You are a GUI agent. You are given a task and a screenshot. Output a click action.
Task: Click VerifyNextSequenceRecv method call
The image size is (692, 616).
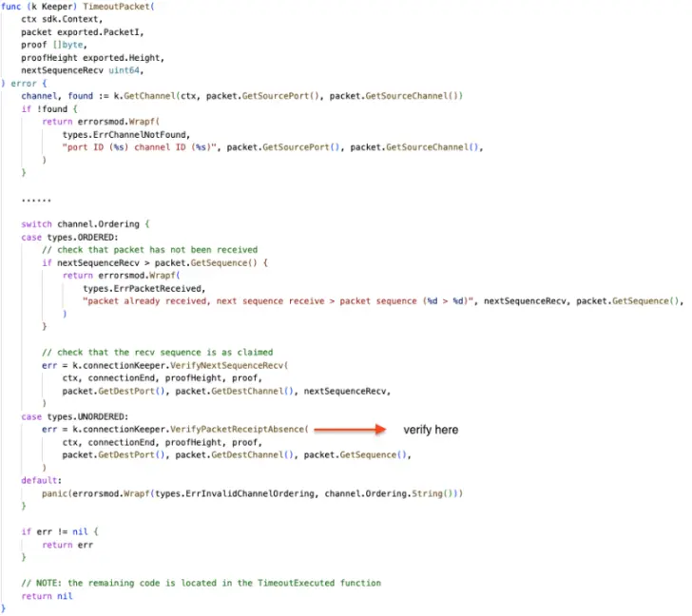click(227, 365)
